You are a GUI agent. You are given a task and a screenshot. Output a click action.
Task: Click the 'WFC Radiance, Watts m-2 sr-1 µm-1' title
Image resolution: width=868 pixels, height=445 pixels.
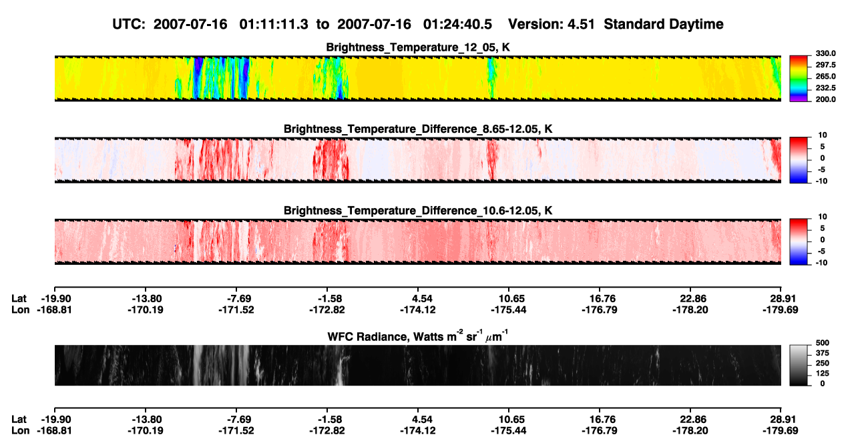pos(418,337)
